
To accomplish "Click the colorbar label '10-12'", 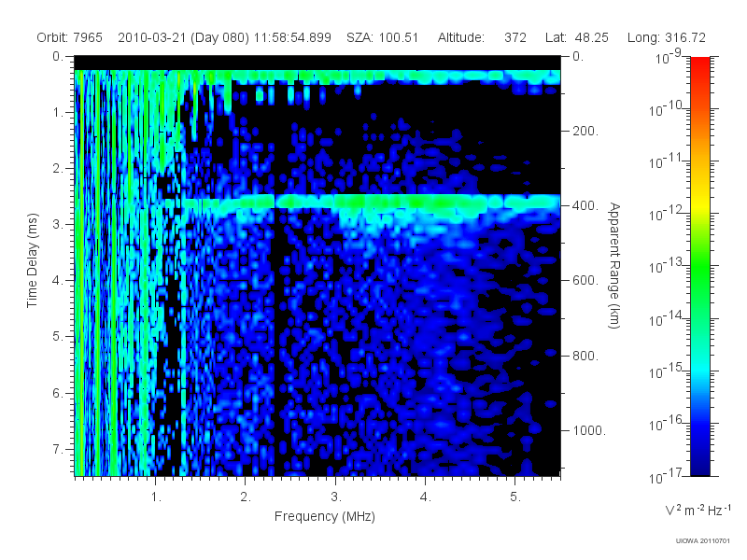I will [x=665, y=214].
